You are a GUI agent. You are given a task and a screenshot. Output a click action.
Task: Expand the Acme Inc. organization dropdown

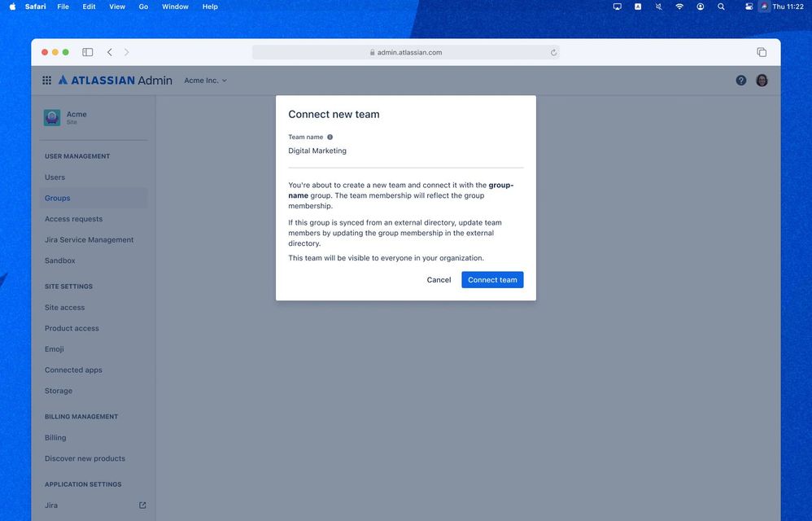206,81
